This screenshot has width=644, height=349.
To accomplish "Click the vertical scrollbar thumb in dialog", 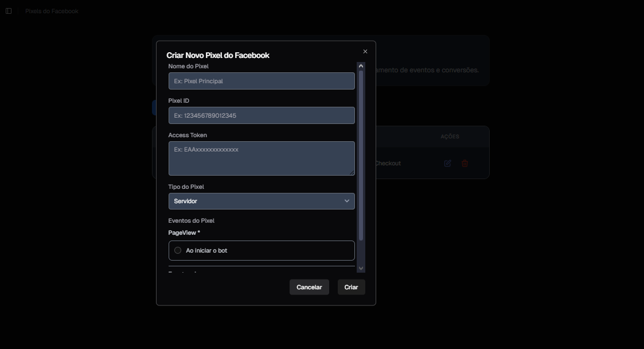I will 361,155.
